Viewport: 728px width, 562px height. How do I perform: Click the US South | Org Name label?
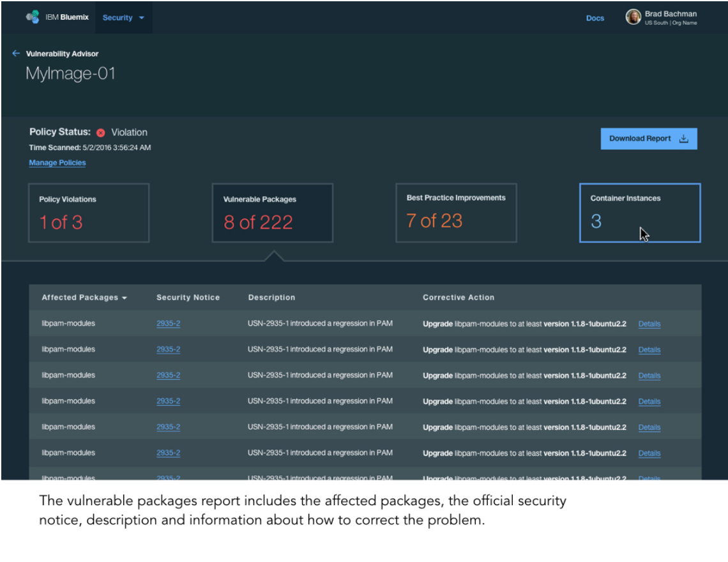tap(671, 23)
